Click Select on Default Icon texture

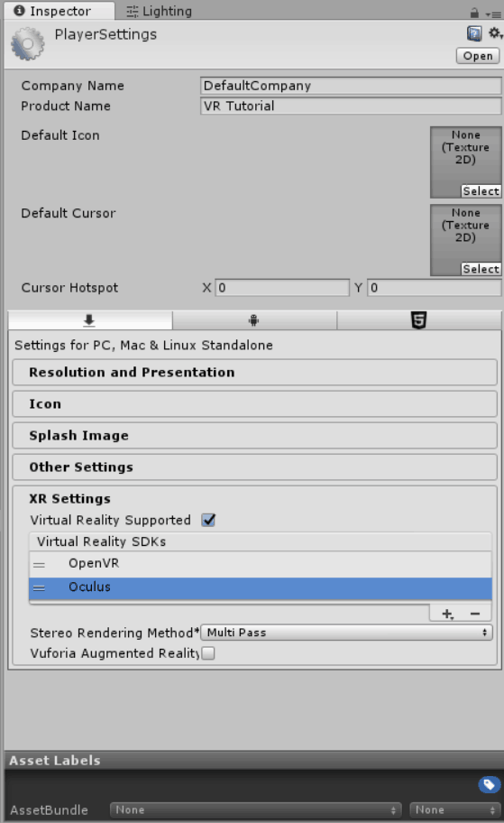click(481, 191)
